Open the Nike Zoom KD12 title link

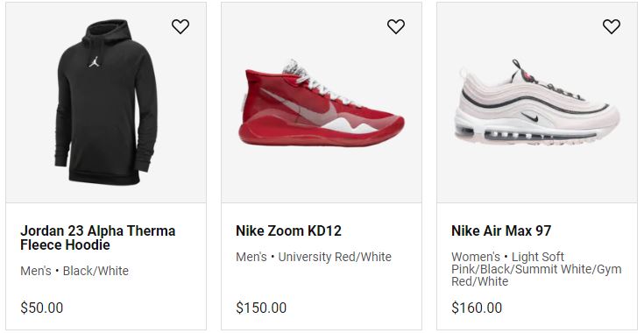288,230
